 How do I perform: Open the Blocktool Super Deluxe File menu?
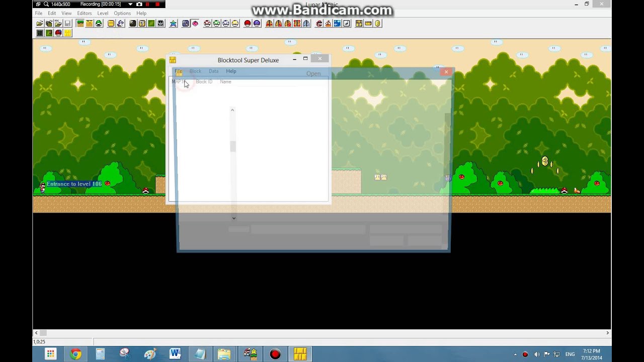pos(178,71)
